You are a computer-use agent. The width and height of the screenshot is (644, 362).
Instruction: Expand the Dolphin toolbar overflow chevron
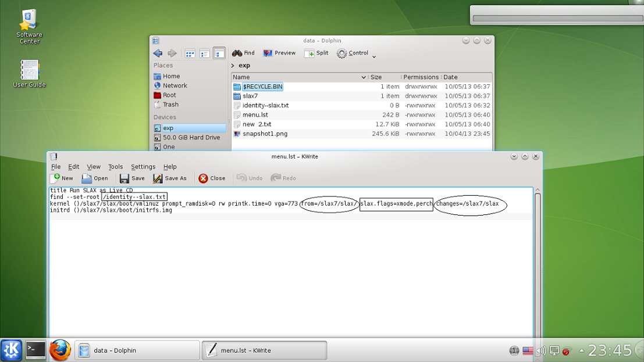pyautogui.click(x=374, y=56)
